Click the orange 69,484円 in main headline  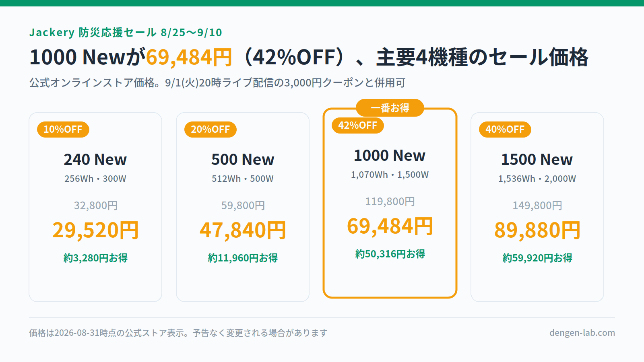coord(189,57)
